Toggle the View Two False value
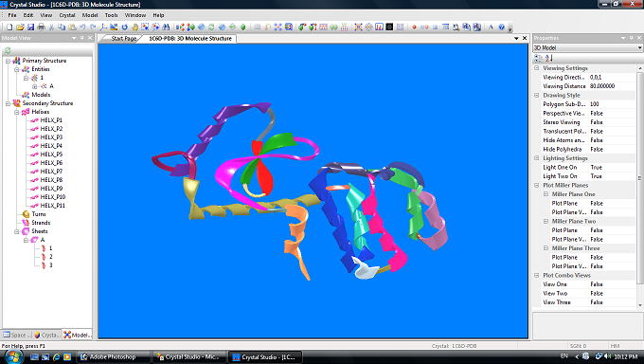Image resolution: width=644 pixels, height=364 pixels. (x=597, y=293)
